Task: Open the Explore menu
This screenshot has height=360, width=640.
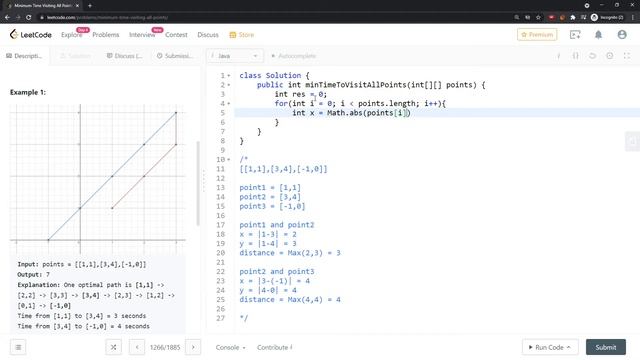Action: (72, 35)
